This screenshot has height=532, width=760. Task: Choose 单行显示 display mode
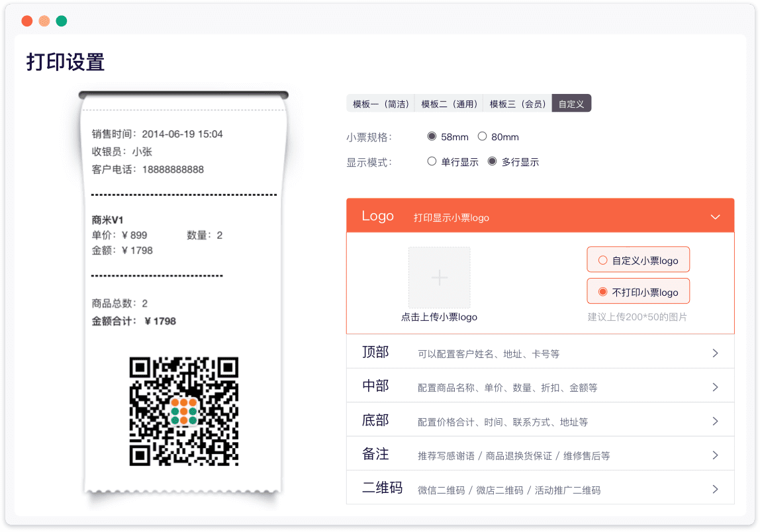[432, 161]
